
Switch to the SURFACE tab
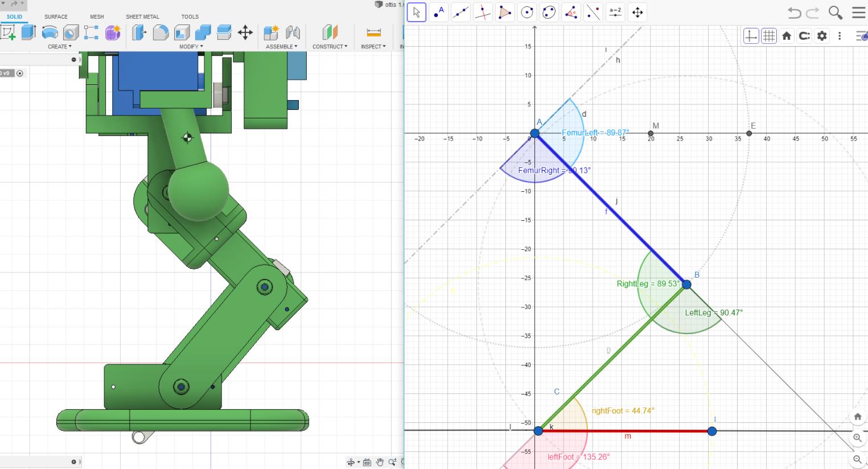(56, 17)
